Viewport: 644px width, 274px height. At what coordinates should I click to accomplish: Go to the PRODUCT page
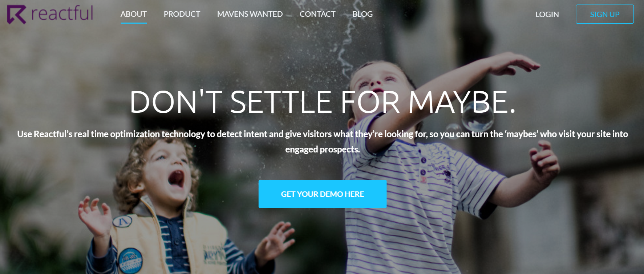182,14
